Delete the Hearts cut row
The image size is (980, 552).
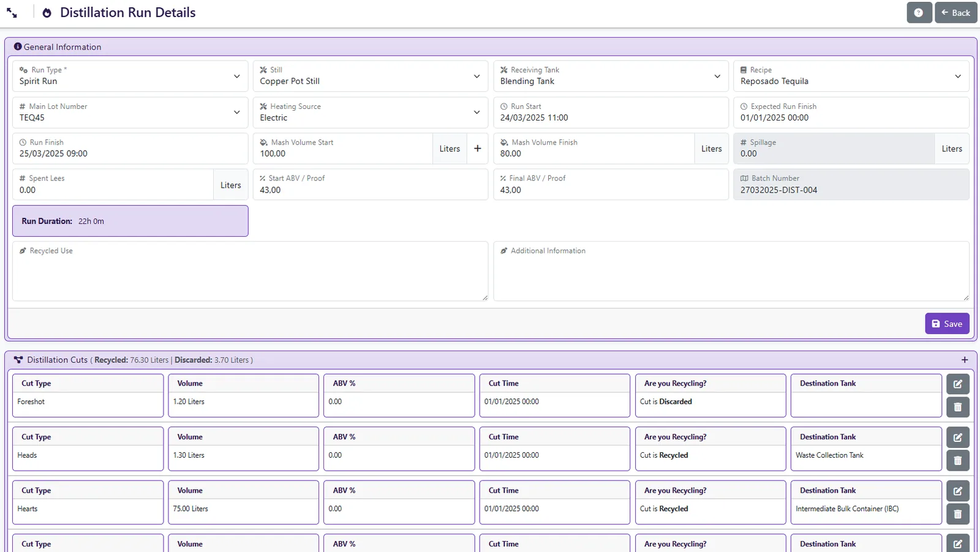[958, 514]
